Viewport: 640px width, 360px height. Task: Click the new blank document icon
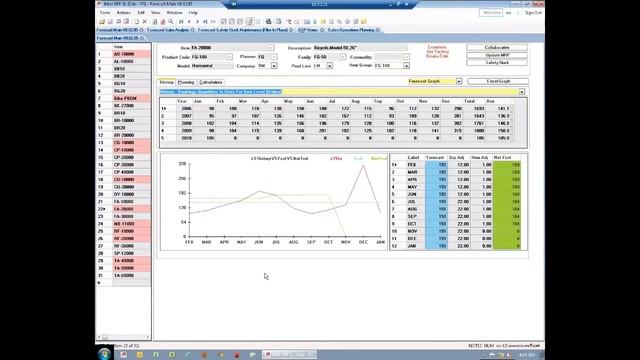click(x=136, y=22)
